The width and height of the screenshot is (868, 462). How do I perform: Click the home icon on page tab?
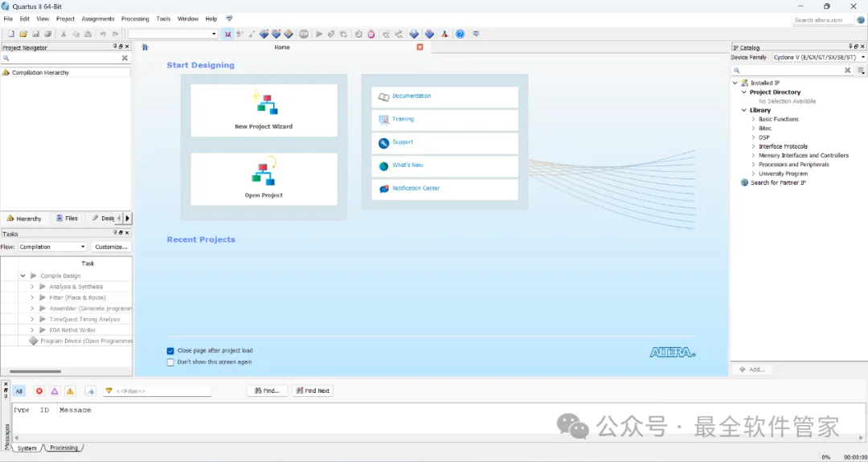[145, 47]
